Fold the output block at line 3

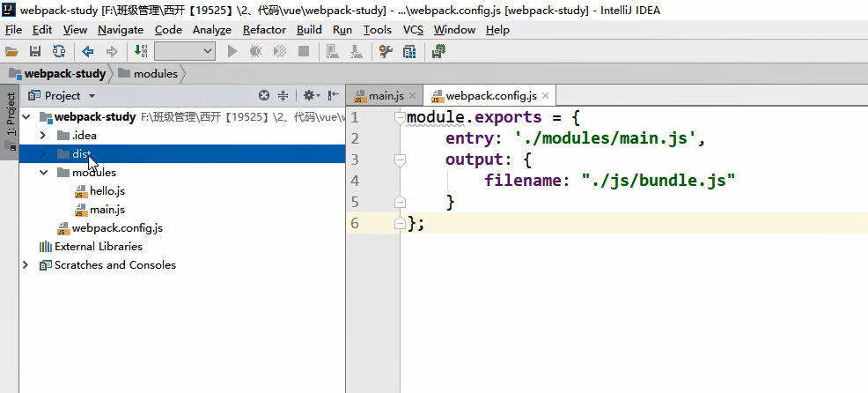[400, 160]
